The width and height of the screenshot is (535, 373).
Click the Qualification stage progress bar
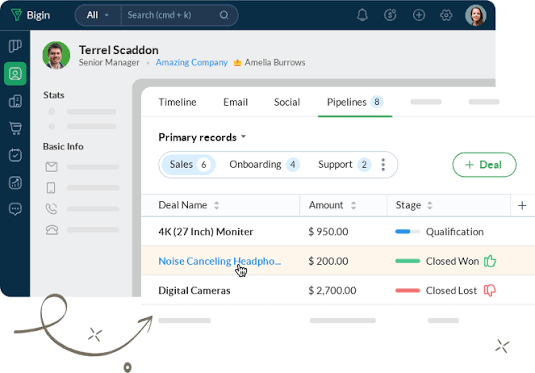point(407,232)
